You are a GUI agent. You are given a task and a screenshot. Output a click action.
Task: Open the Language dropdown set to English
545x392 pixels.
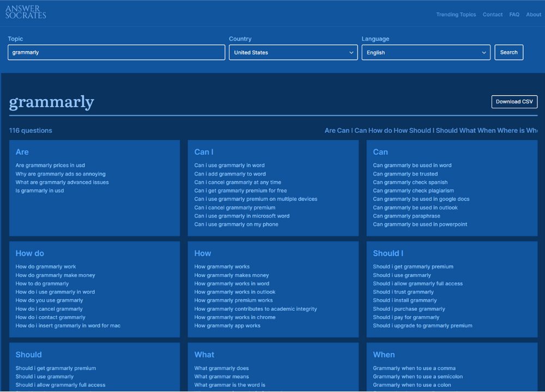tap(426, 52)
